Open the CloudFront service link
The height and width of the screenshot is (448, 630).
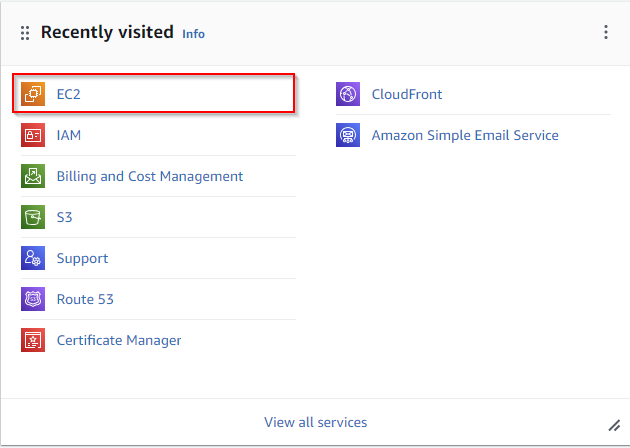pyautogui.click(x=407, y=94)
